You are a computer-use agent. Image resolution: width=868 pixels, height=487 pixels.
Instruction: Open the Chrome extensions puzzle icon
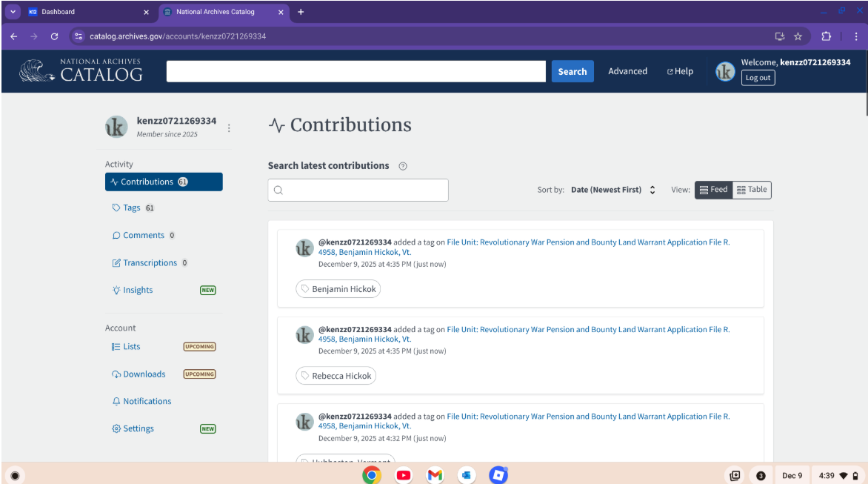coord(826,36)
